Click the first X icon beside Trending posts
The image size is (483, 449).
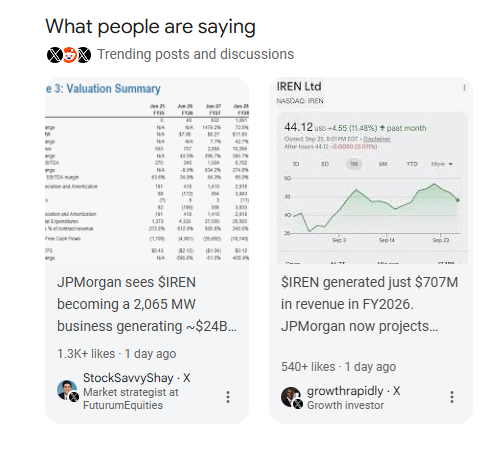[x=54, y=55]
